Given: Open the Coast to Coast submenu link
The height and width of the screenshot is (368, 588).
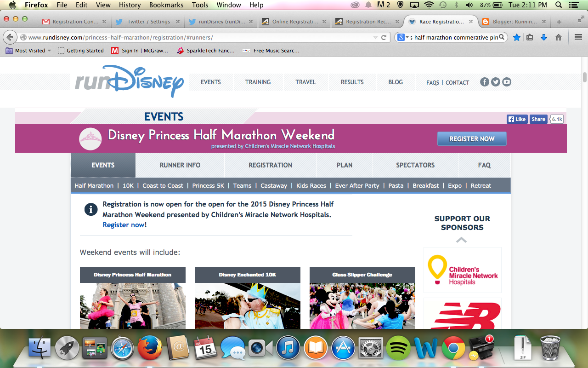Looking at the screenshot, I should point(163,186).
